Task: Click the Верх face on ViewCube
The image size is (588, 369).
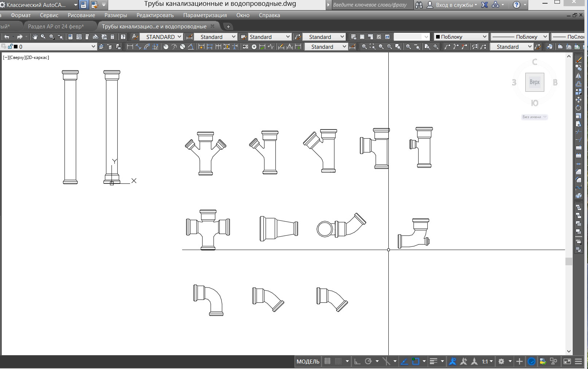Action: (x=535, y=82)
